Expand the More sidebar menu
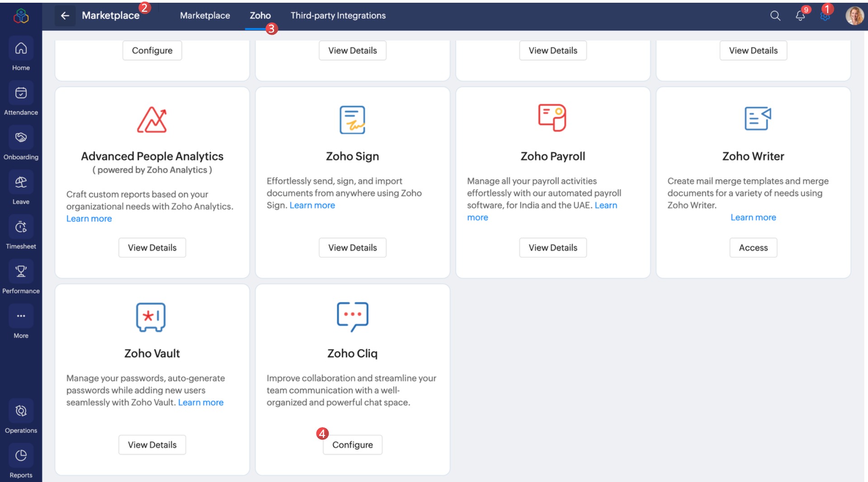The image size is (868, 482). (x=21, y=316)
